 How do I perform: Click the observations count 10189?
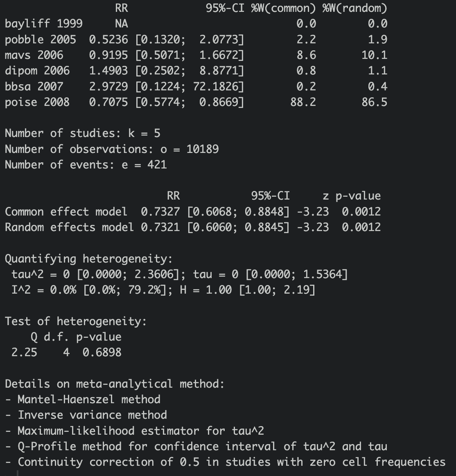click(203, 149)
